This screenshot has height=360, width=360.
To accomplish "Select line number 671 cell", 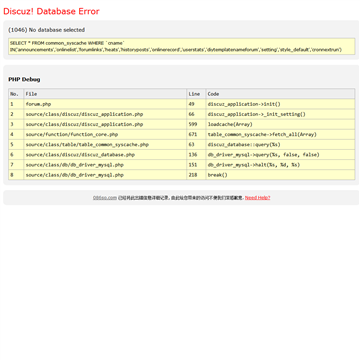I will [196, 135].
